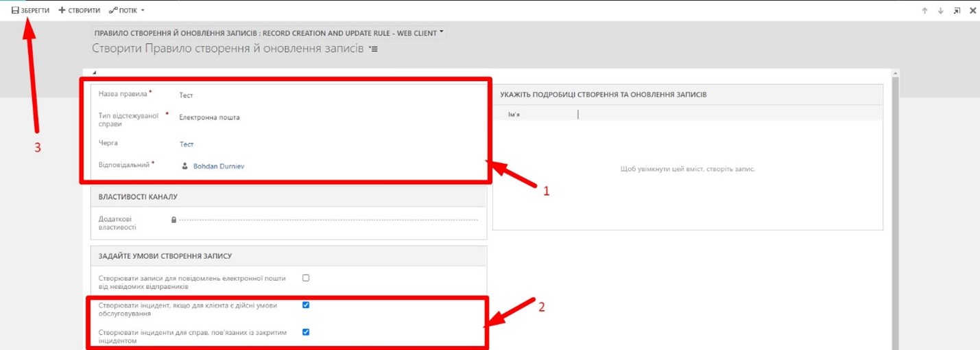Enable records for emails from unknown senders
Screen dimensions: 980x350
pyautogui.click(x=306, y=278)
